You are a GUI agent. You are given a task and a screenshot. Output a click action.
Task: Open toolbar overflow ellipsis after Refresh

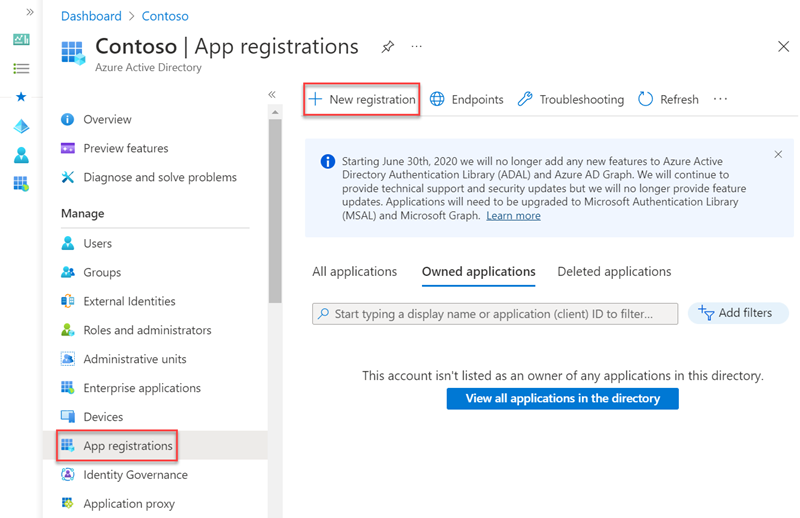[720, 99]
